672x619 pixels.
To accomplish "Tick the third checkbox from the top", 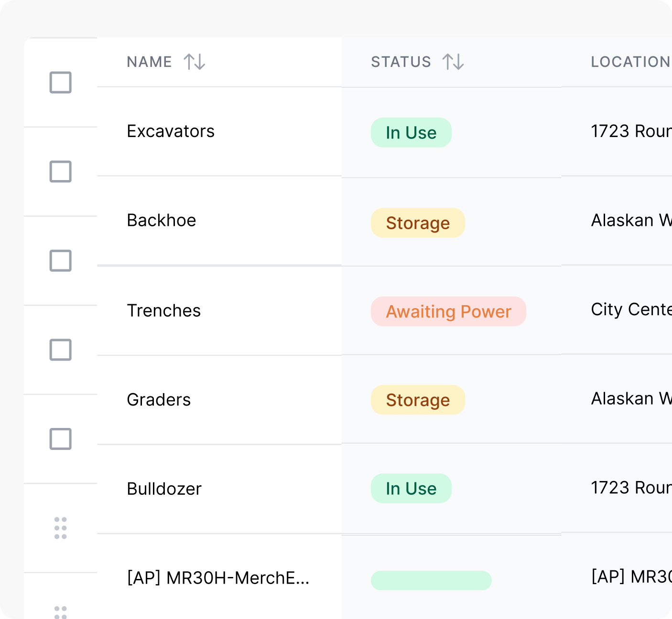I will [61, 260].
